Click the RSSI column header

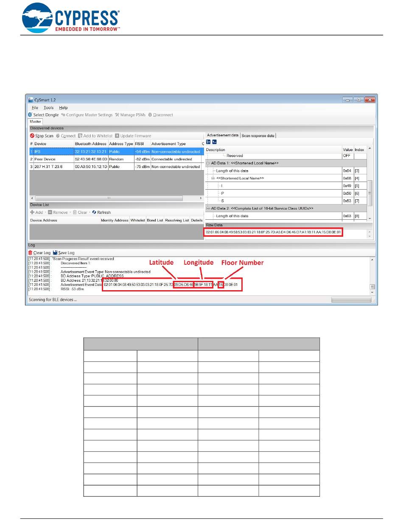142,144
